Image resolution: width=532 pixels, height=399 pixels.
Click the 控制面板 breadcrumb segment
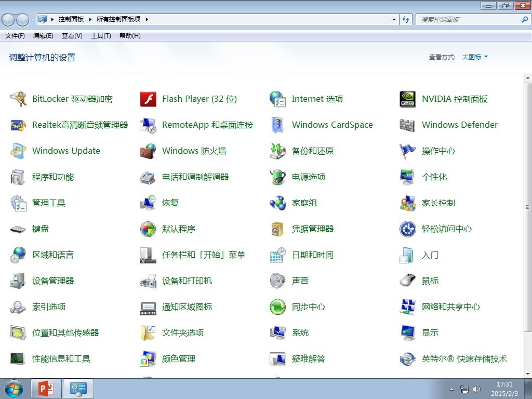click(x=71, y=19)
